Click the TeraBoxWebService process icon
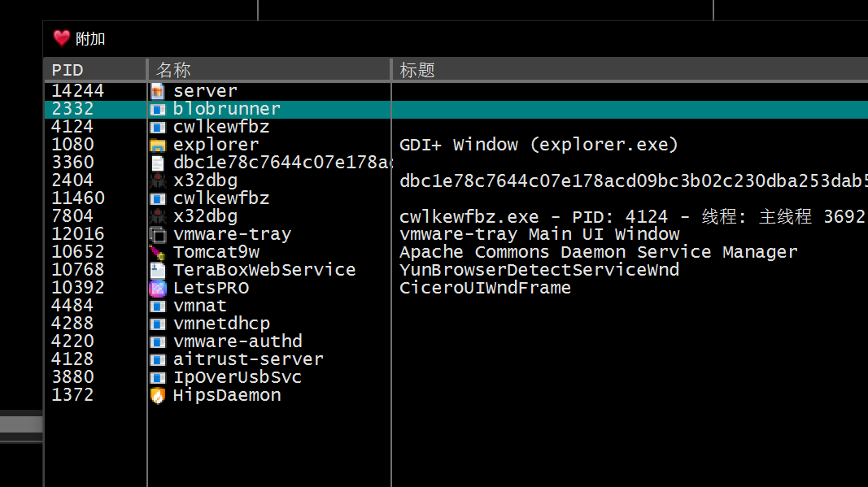 (x=158, y=270)
